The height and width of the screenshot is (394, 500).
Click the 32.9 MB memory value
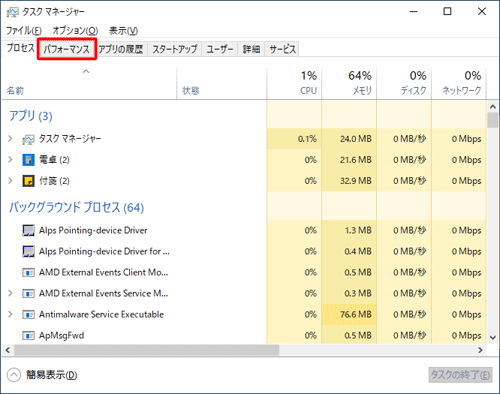point(355,181)
